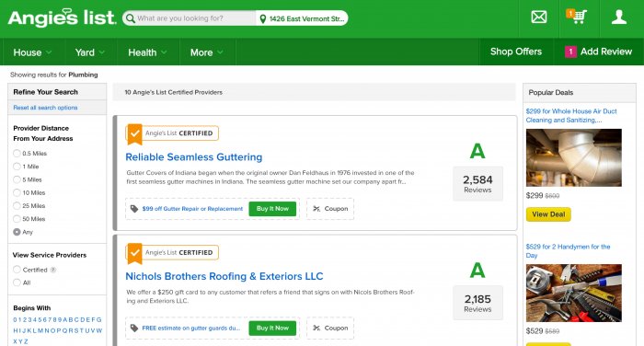Click price tag icon beside FREE estimate offer

pyautogui.click(x=134, y=328)
